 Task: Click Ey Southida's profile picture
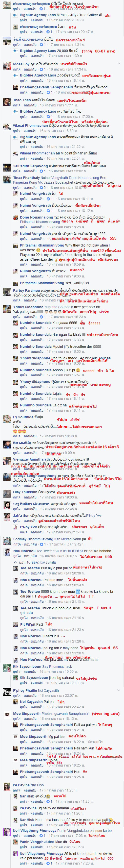7,419
